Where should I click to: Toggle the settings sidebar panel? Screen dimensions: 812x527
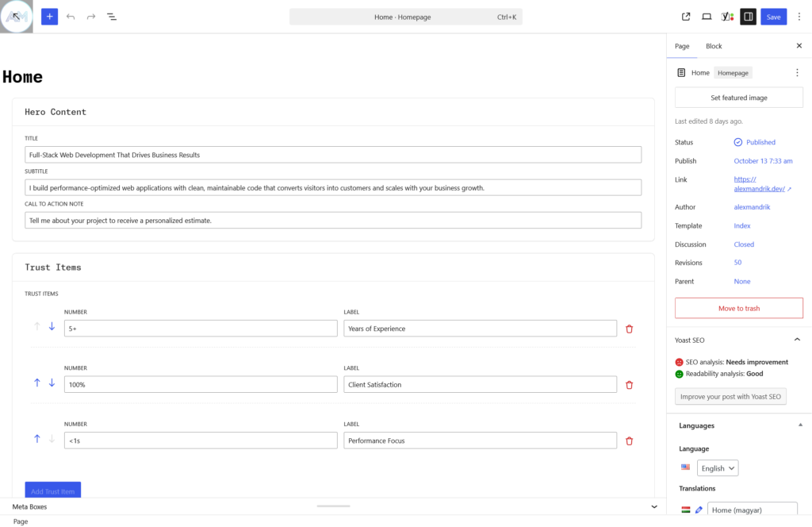[748, 16]
